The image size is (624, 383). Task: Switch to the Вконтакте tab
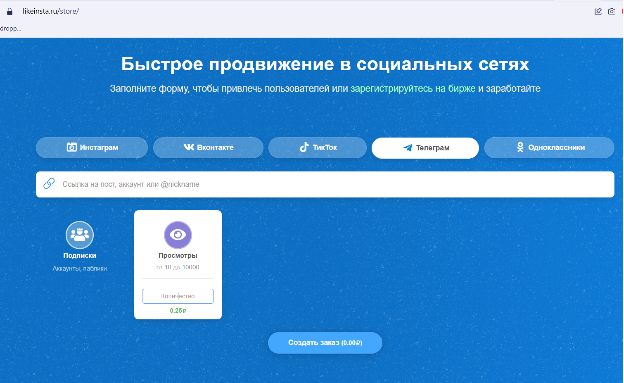pyautogui.click(x=208, y=147)
